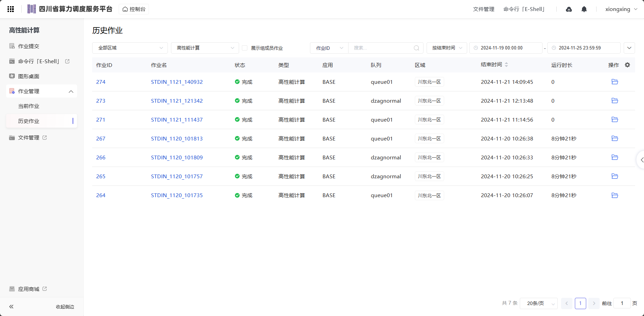Open 图形桌面 in sidebar

tap(29, 76)
